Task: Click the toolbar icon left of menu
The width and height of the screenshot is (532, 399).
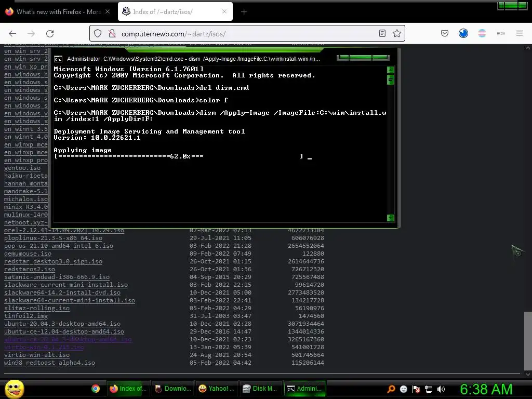Action: pos(500,33)
